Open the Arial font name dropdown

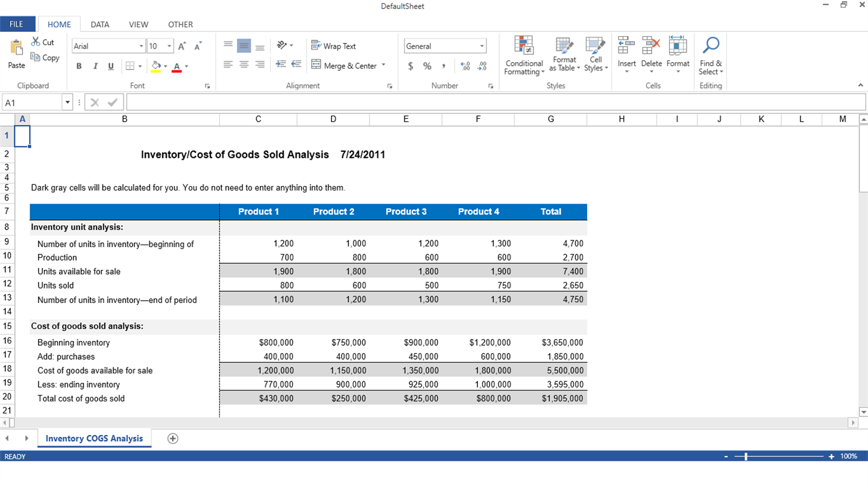141,46
